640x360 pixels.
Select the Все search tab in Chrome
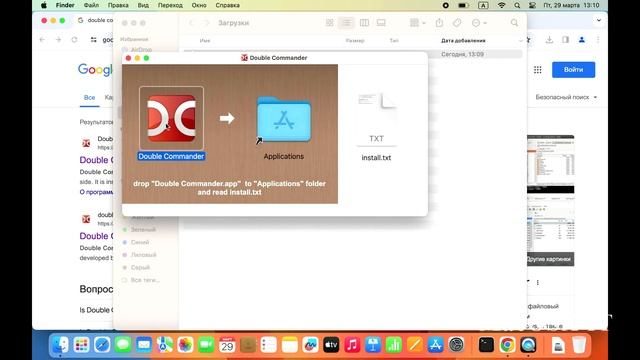point(89,98)
